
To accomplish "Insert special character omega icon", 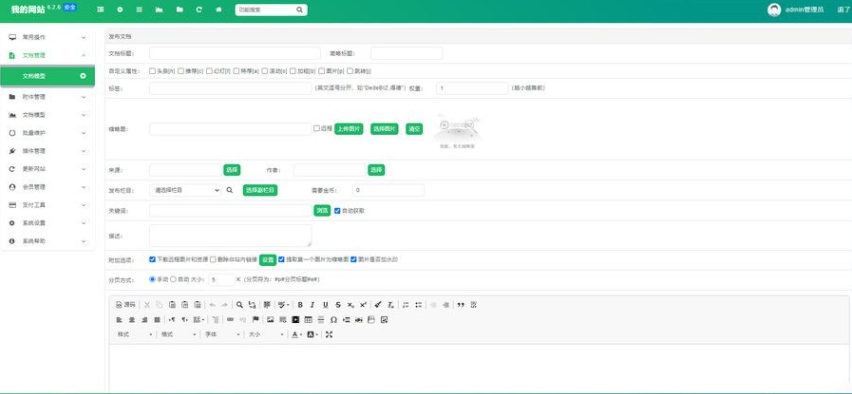I will click(334, 320).
